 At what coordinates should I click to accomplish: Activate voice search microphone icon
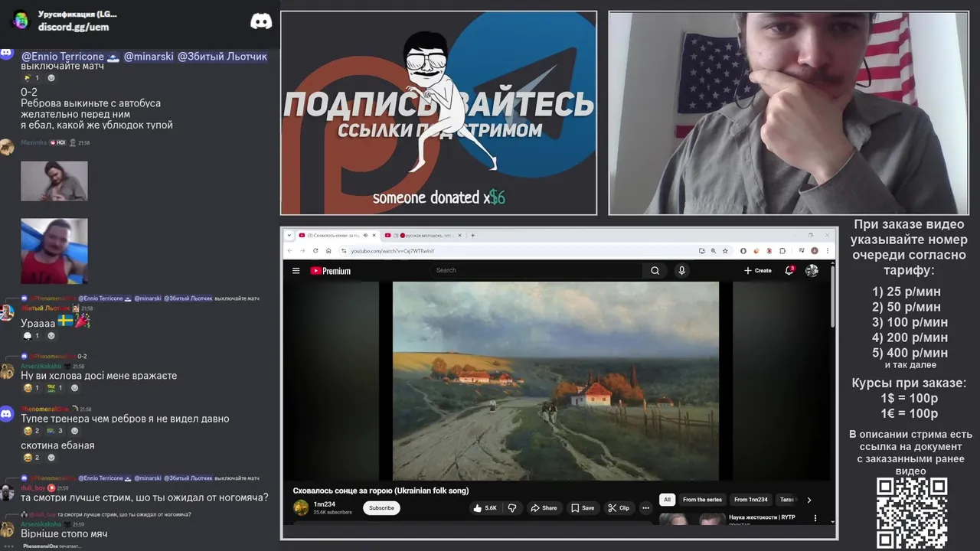coord(681,270)
